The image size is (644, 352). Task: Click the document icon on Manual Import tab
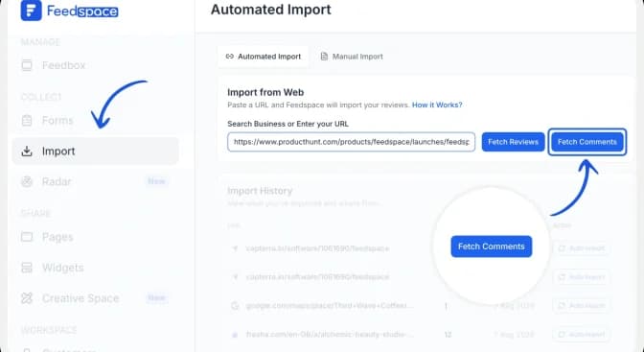pyautogui.click(x=324, y=57)
